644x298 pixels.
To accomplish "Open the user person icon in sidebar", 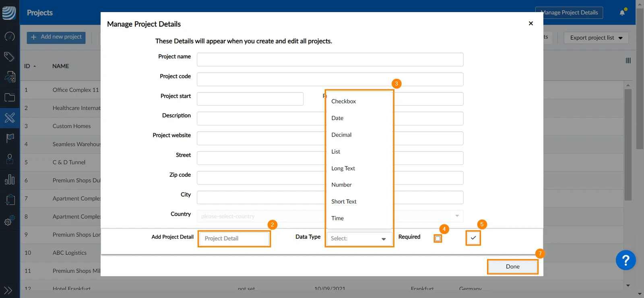I will click(x=10, y=159).
